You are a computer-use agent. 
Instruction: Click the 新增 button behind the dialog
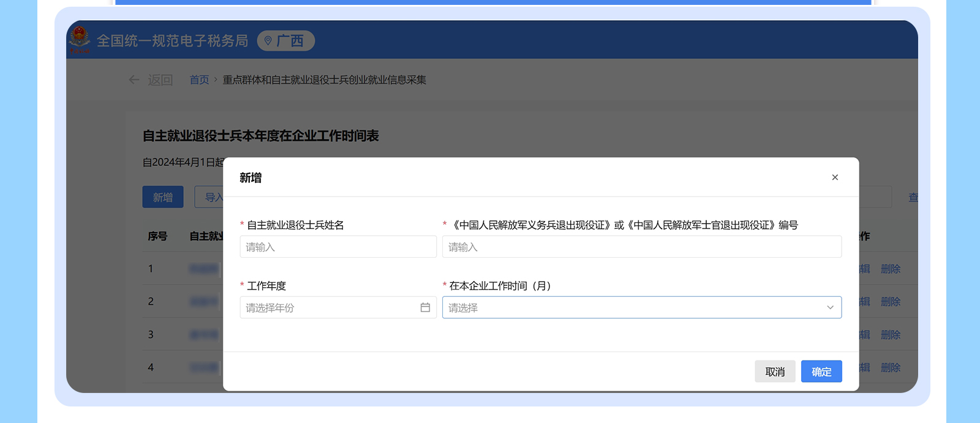coord(163,197)
